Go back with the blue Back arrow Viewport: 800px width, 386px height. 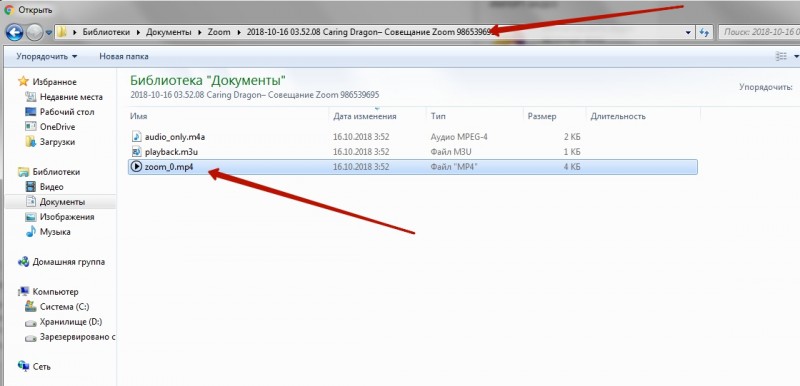[x=14, y=32]
